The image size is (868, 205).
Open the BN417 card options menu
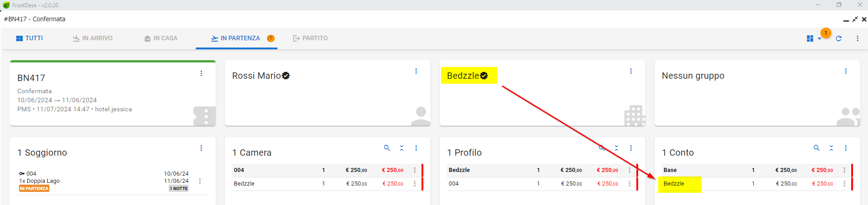point(201,73)
